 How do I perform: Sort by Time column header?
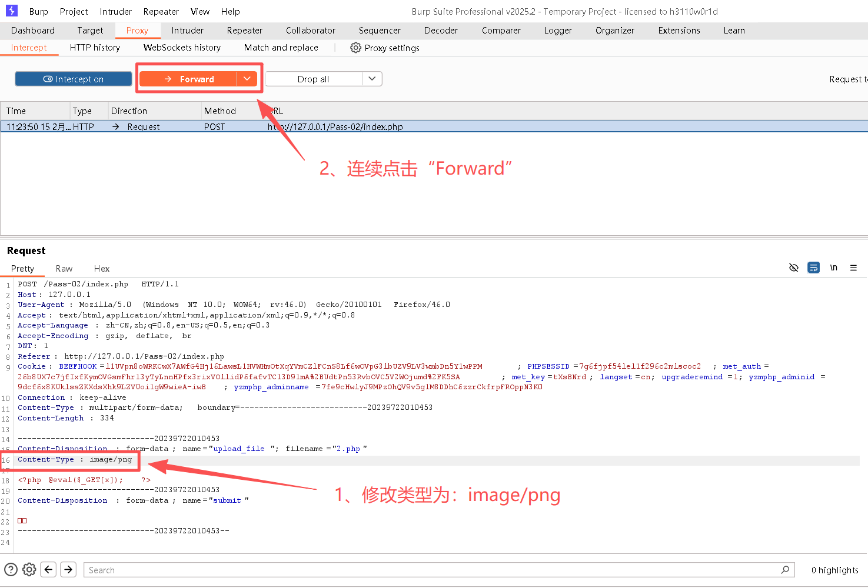point(35,111)
